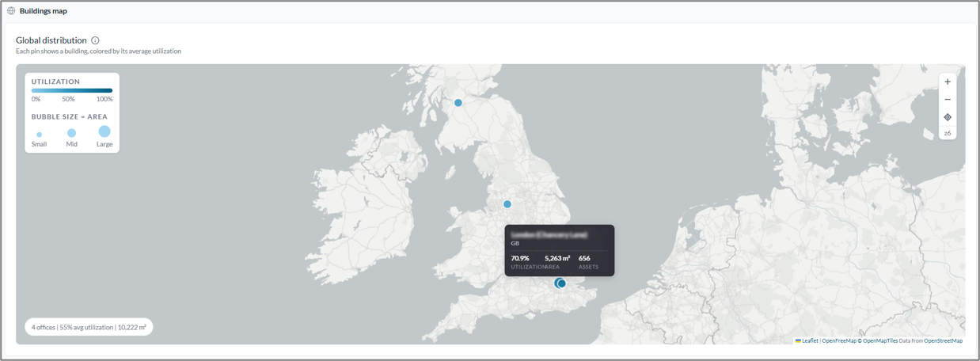Select the building pin in northern England
This screenshot has width=980, height=361.
[x=507, y=204]
